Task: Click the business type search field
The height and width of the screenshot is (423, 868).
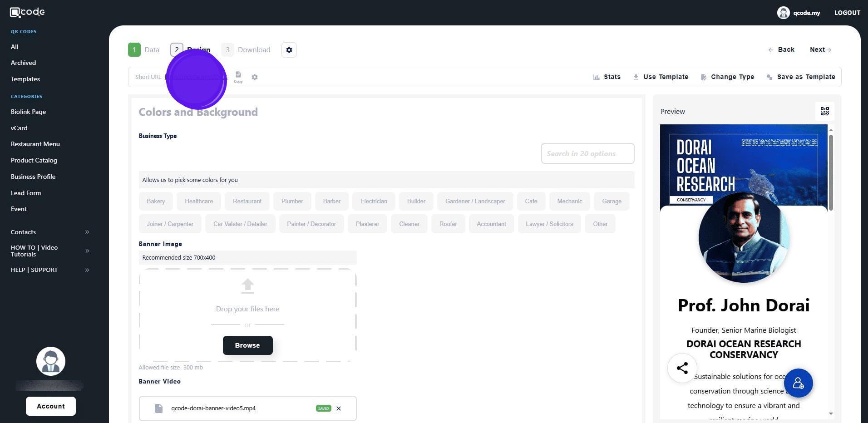Action: pos(587,153)
